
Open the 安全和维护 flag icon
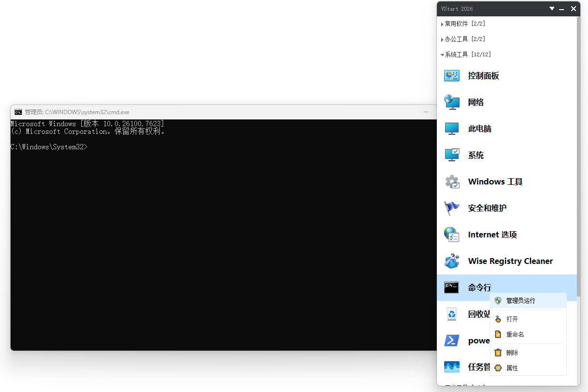(452, 208)
